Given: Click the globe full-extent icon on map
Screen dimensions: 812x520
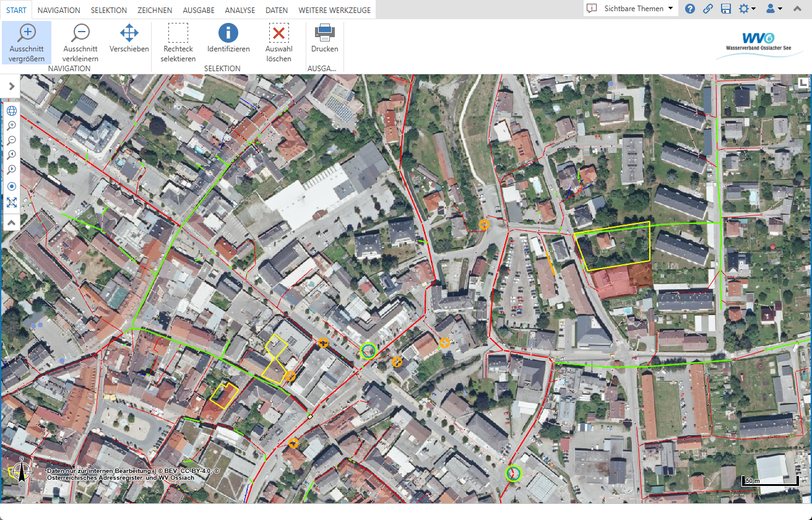Looking at the screenshot, I should (12, 111).
